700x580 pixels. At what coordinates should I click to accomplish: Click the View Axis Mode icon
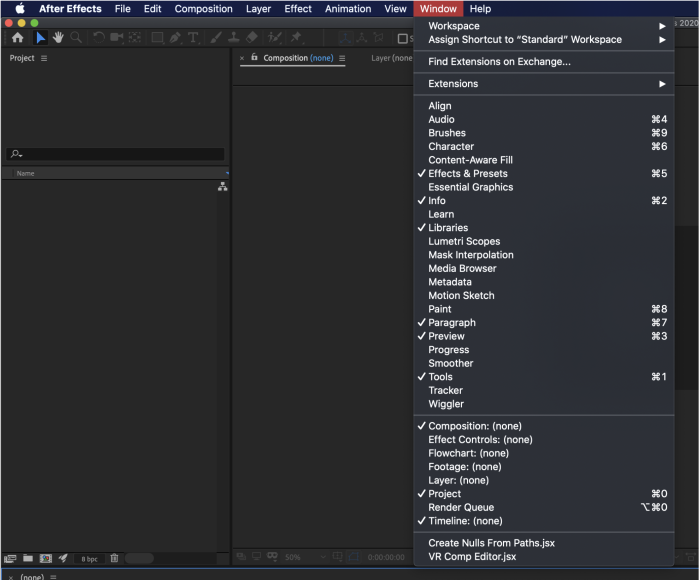tap(379, 38)
